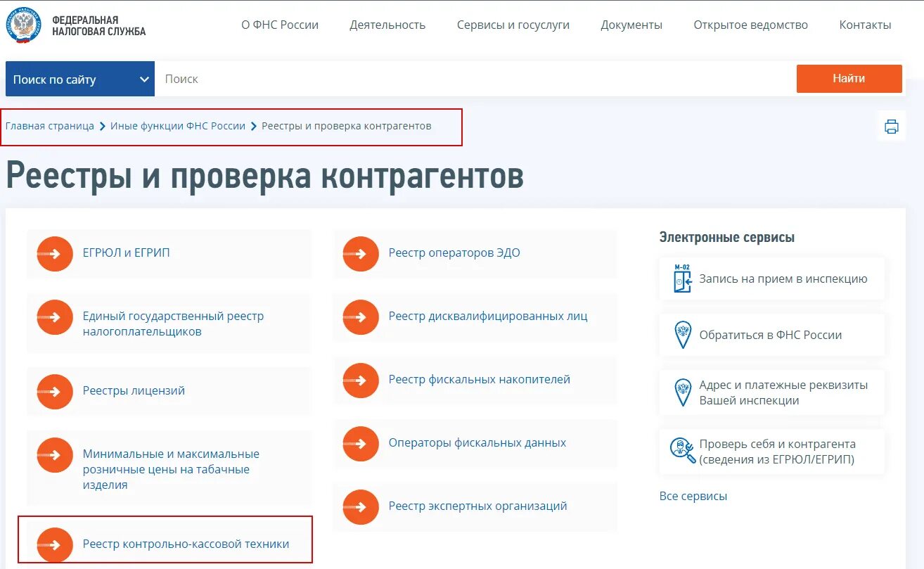This screenshot has height=569, width=924.
Task: Open Минимальные и максимальные розничные цены link
Action: [171, 469]
